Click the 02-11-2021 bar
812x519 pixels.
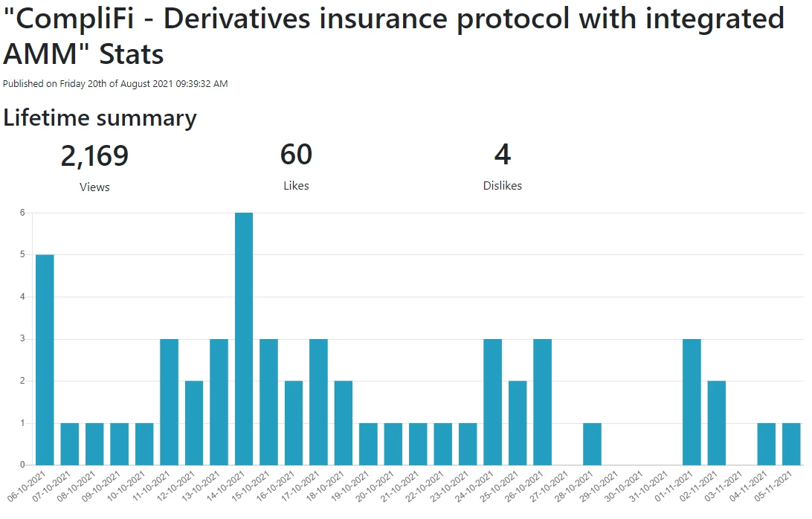pos(717,423)
